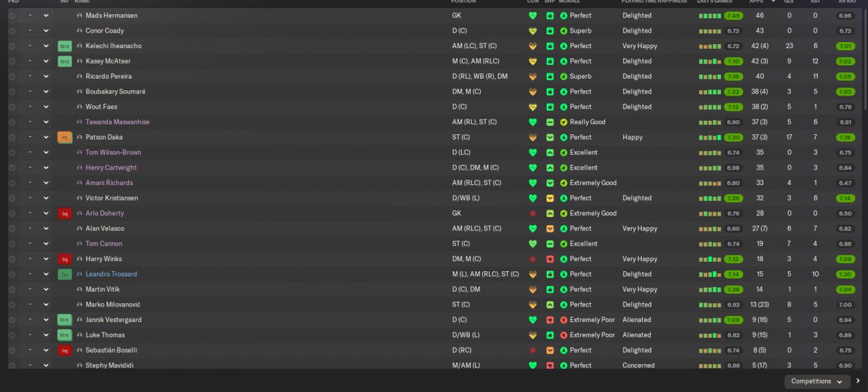Expand position dropdown for Tom Wilson-Brown
Image resolution: width=868 pixels, height=392 pixels.
click(46, 153)
